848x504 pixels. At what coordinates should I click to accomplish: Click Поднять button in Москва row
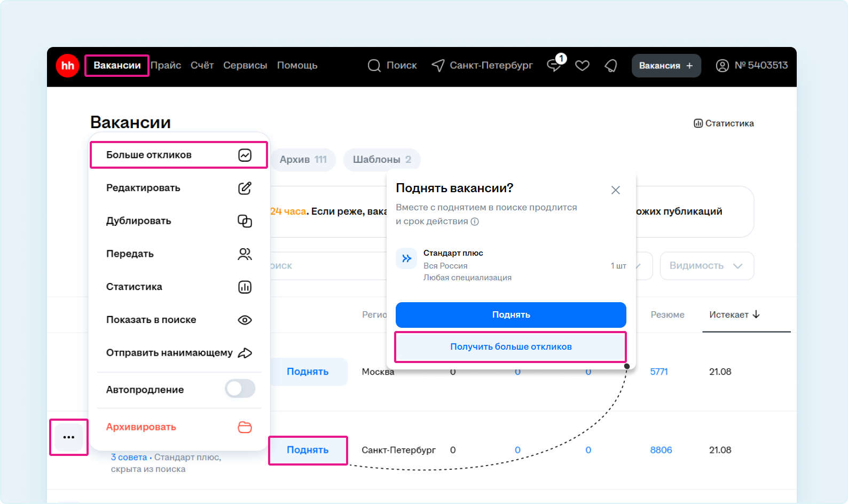point(308,372)
